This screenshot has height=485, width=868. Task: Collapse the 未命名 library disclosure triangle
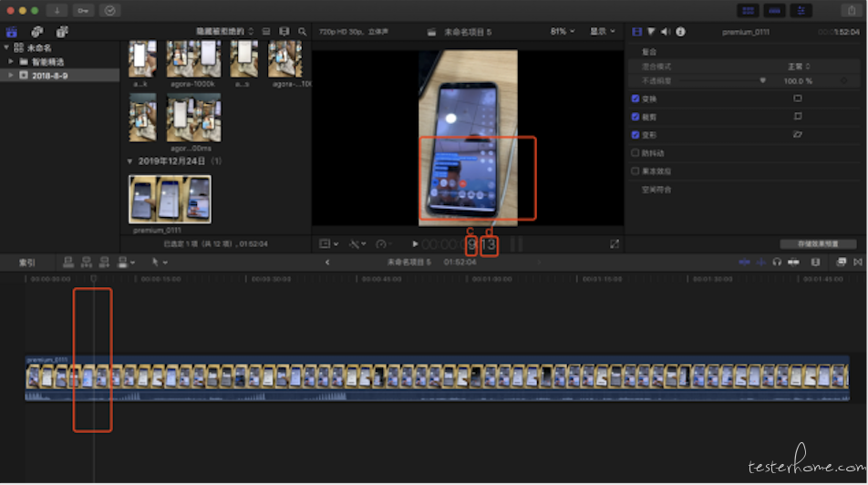[6, 47]
